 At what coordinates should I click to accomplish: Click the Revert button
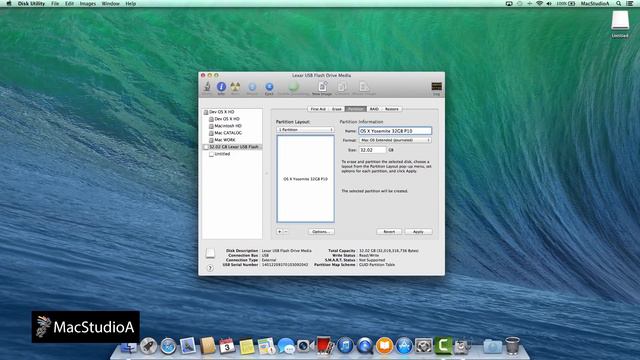click(389, 231)
